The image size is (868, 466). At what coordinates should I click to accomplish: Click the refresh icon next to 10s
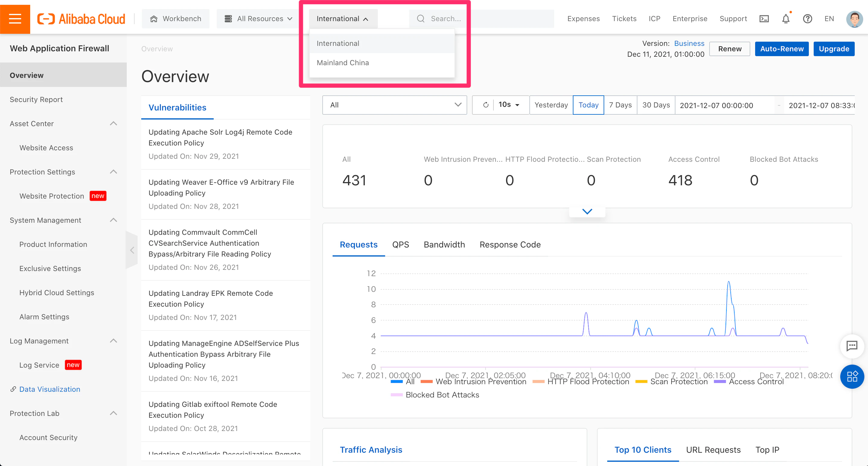486,105
